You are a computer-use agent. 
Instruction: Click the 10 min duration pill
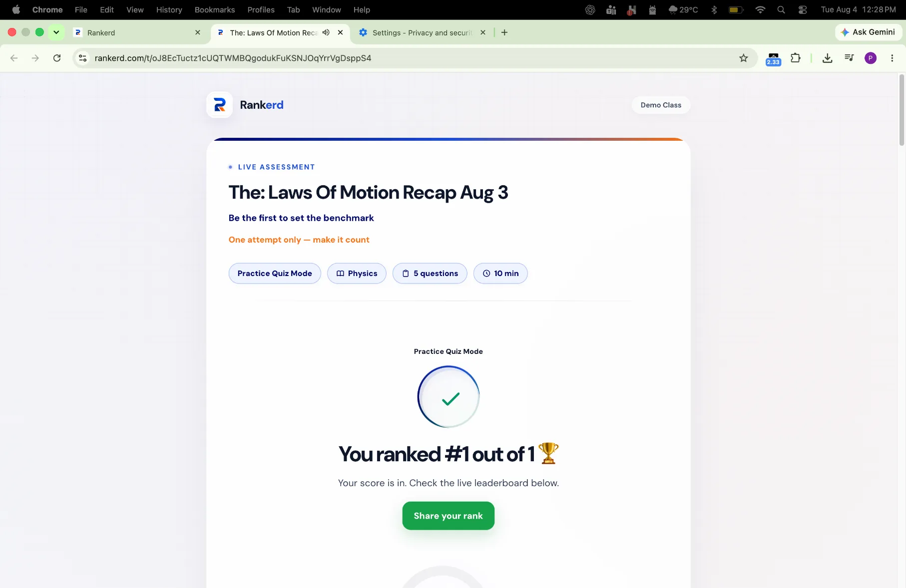point(500,274)
